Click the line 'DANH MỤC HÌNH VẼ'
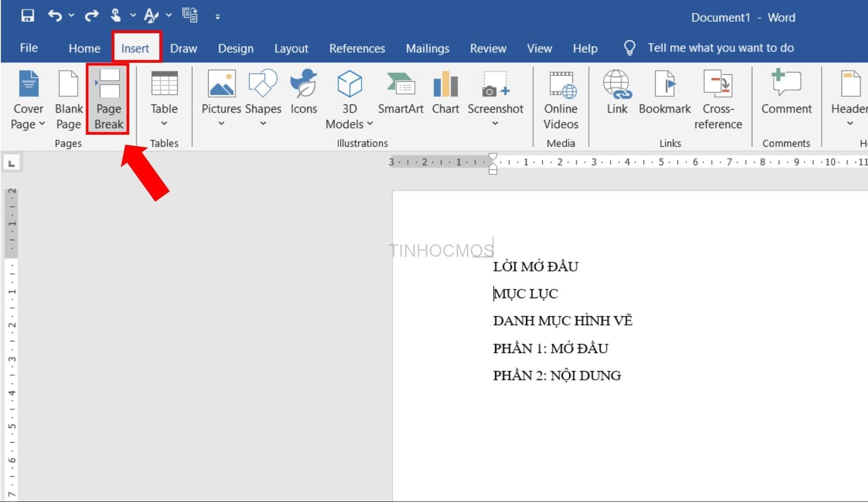 [563, 321]
